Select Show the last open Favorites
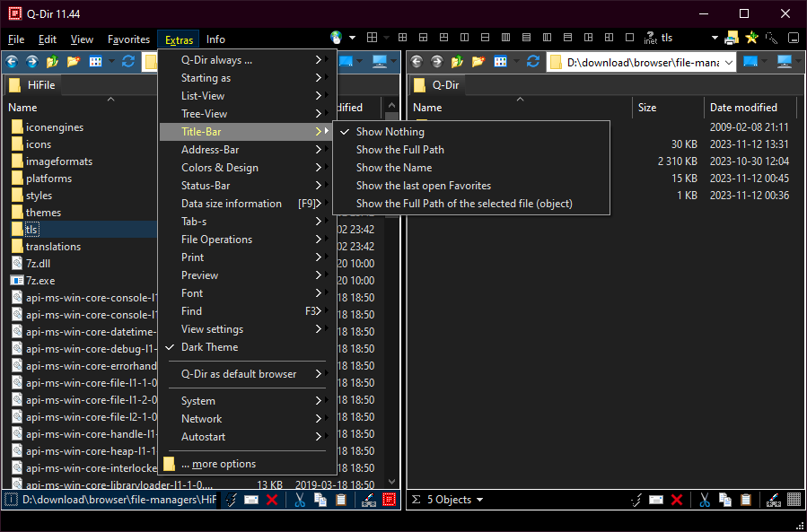The image size is (807, 532). 423,186
